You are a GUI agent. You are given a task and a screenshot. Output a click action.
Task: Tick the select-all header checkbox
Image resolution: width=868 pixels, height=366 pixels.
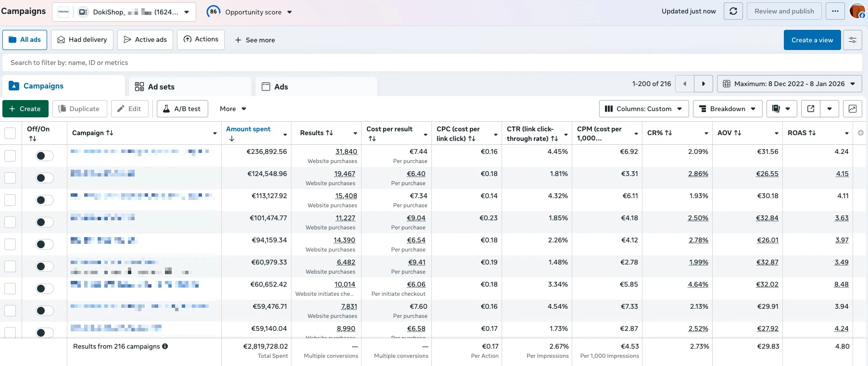(10, 133)
